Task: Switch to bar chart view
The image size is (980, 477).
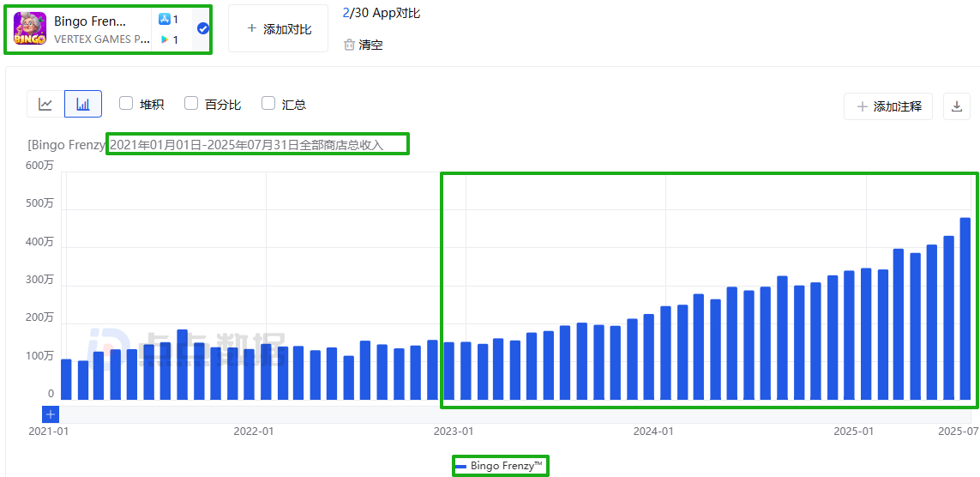Action: click(83, 104)
